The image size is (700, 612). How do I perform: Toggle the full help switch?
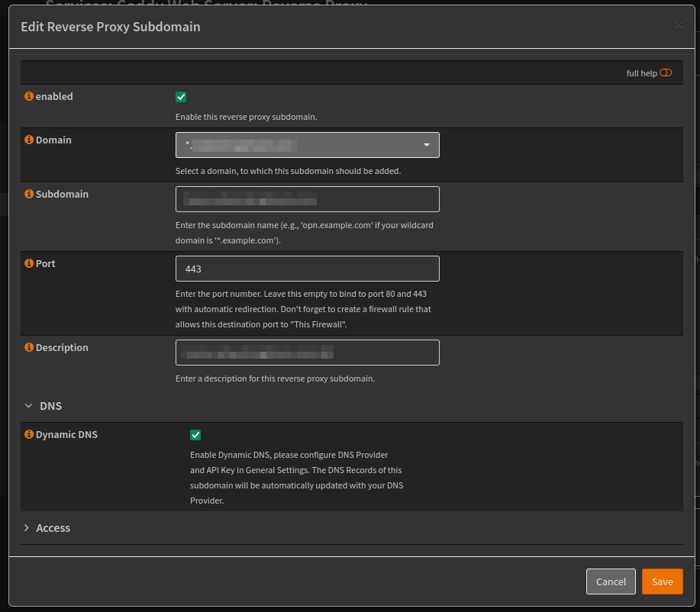666,73
